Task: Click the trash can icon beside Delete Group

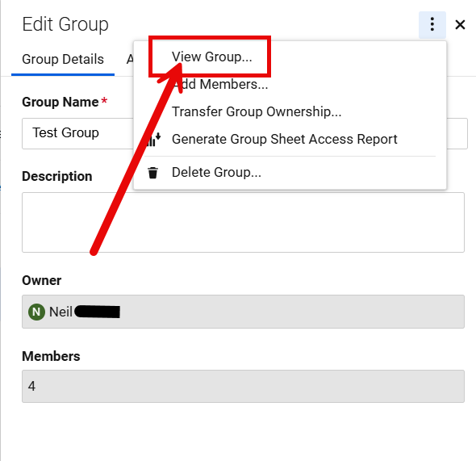Action: click(152, 173)
